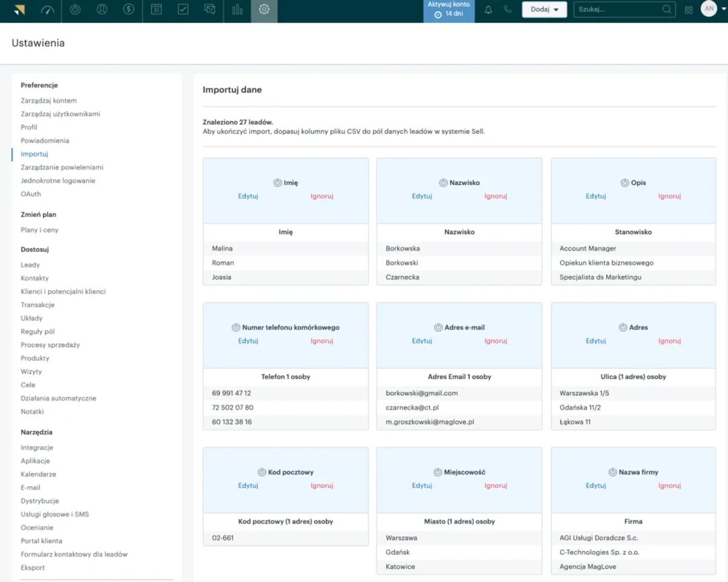Open OAuth settings
Viewport: 728px width, 582px height.
click(x=31, y=194)
